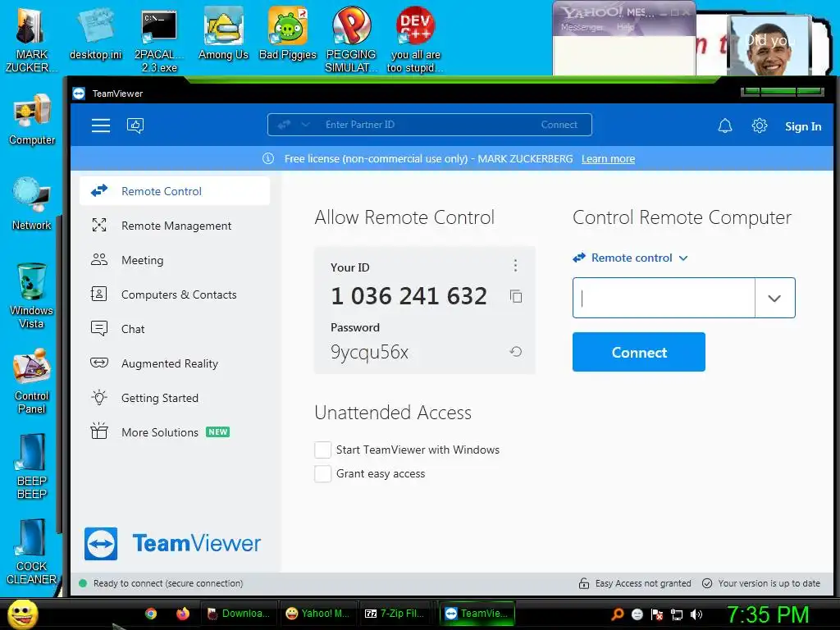The image size is (840, 630).
Task: Click the Firefox icon in the taskbar
Action: (x=183, y=614)
